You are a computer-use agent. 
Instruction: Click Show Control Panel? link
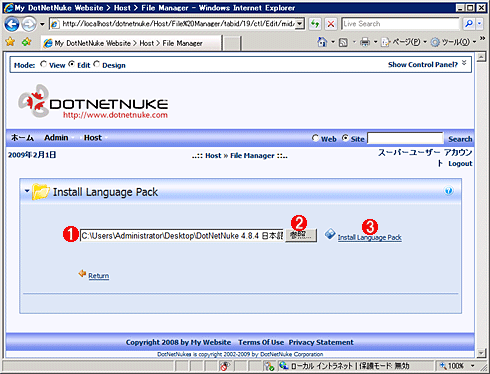[423, 65]
